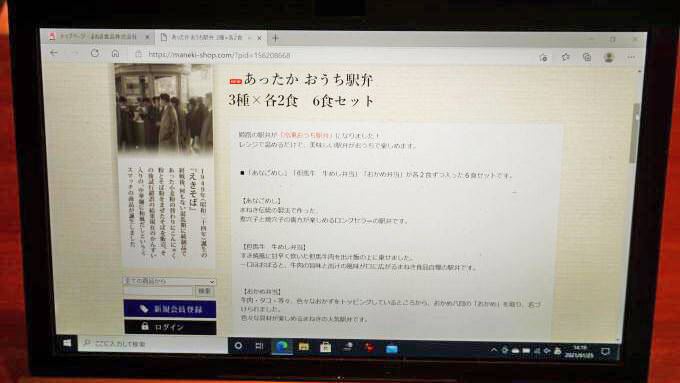Open Microsoft Store from the taskbar

click(325, 347)
